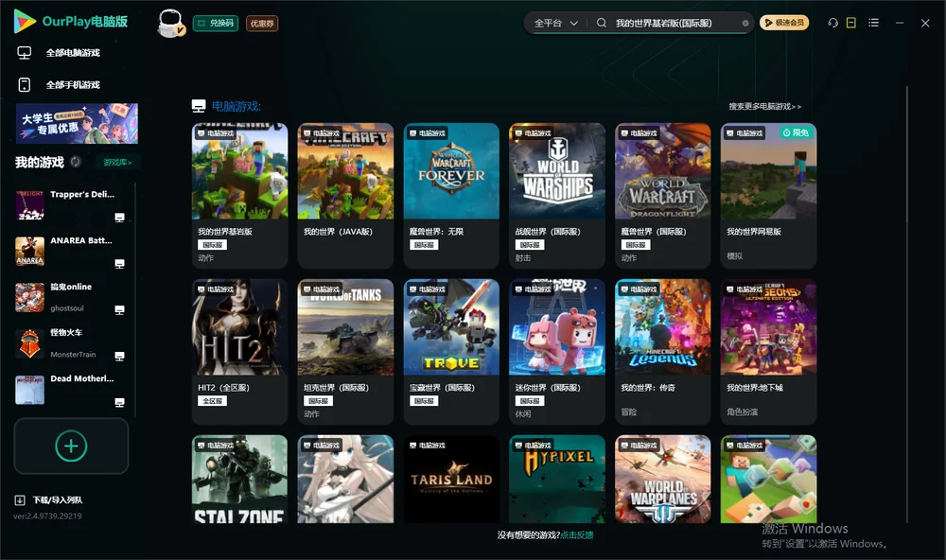Open the main menu list icon
The width and height of the screenshot is (946, 560).
(x=873, y=23)
